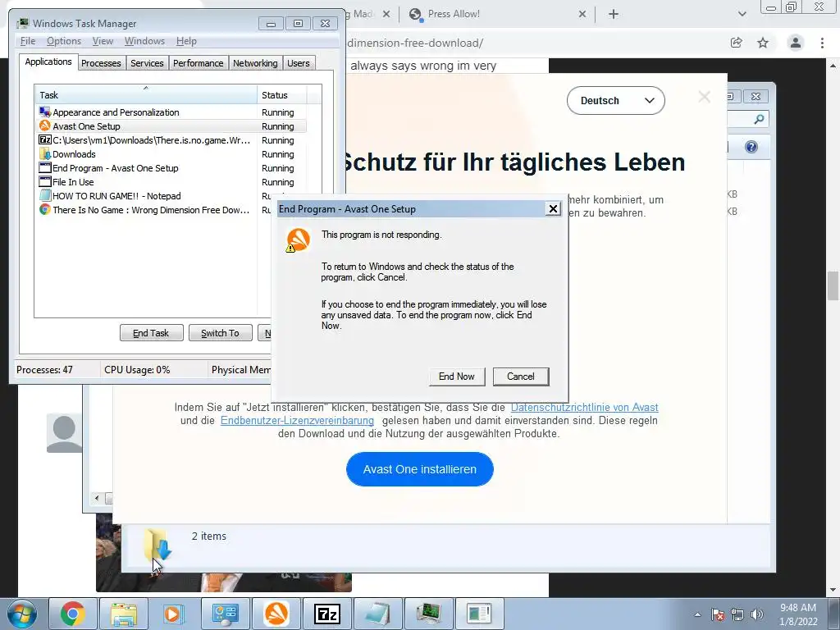Click End Now button
Screen dimensions: 840x630
point(456,377)
